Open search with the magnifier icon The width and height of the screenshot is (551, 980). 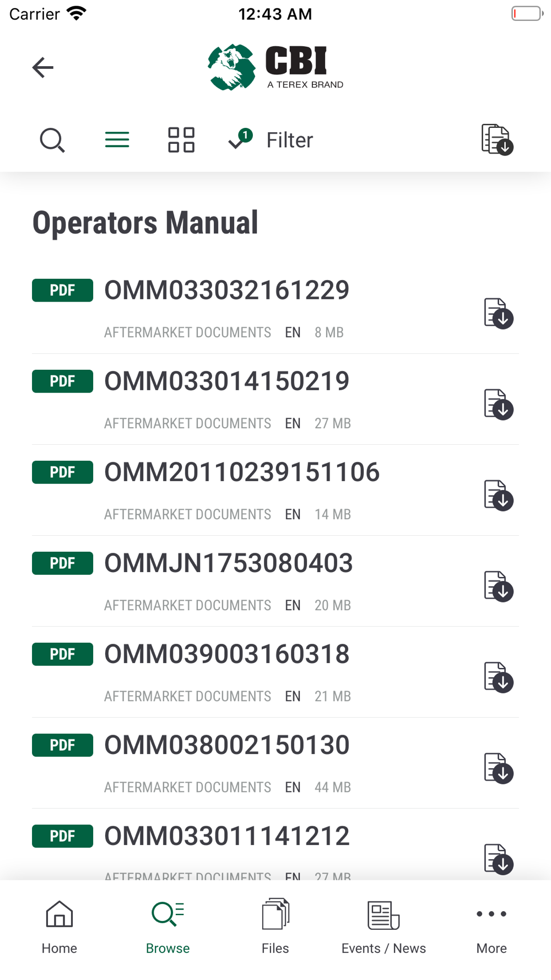(x=52, y=140)
